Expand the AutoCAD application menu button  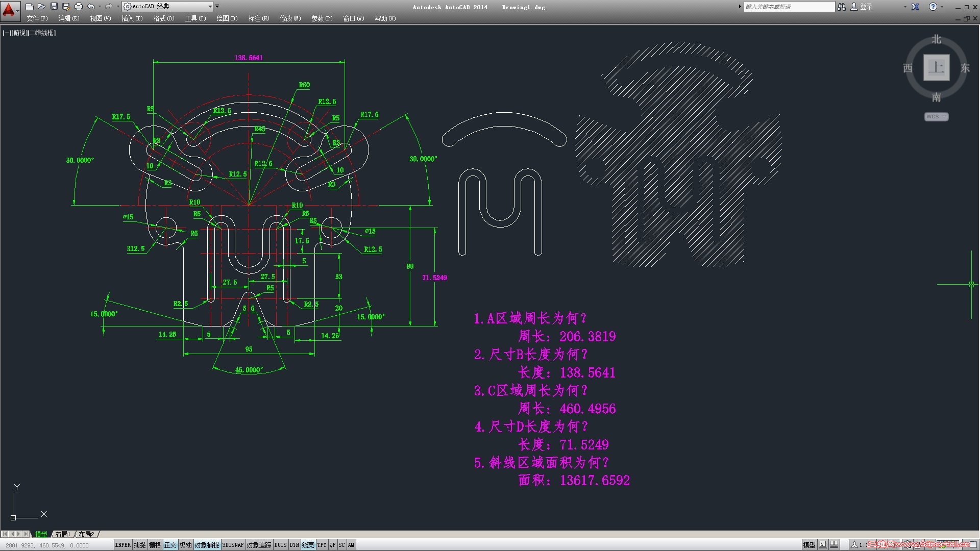tap(10, 10)
